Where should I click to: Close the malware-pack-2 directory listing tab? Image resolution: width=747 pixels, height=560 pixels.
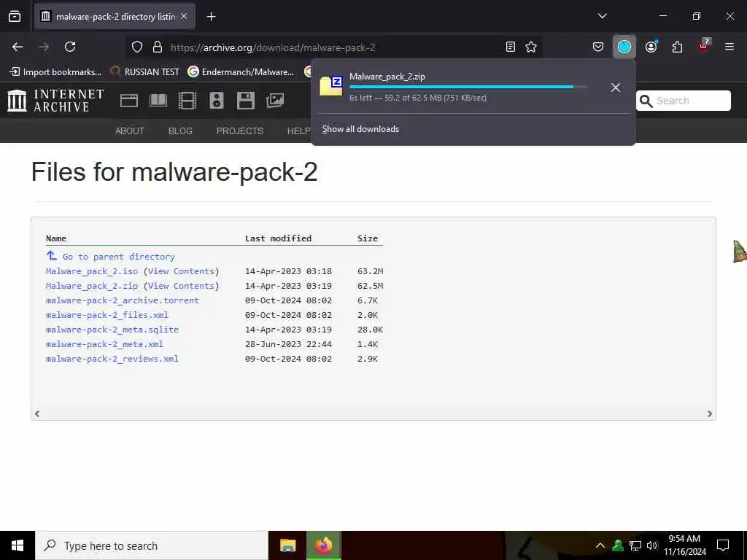184,16
